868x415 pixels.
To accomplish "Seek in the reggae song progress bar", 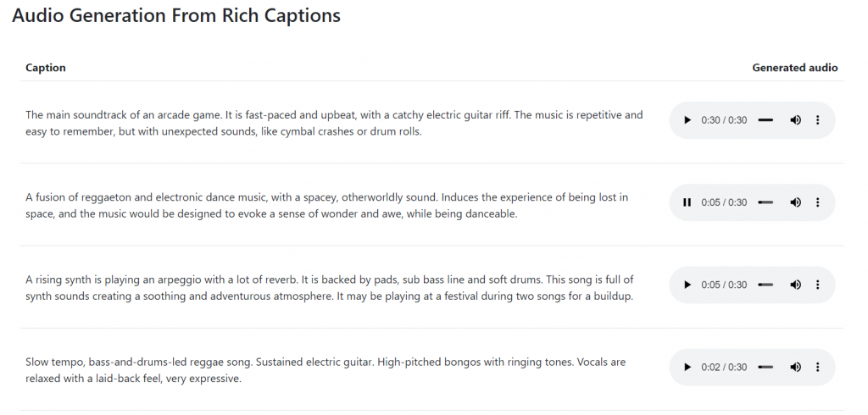I will [765, 368].
